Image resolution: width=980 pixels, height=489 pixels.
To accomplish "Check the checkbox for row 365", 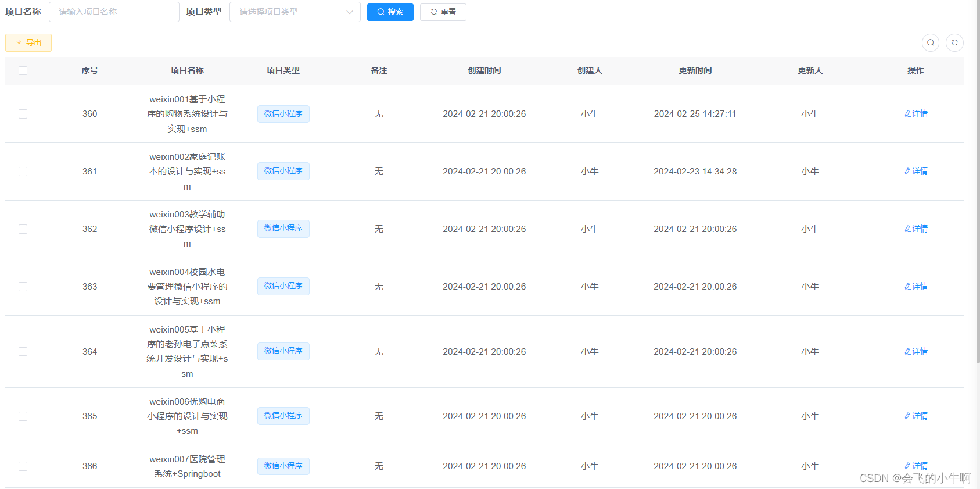I will (x=23, y=416).
